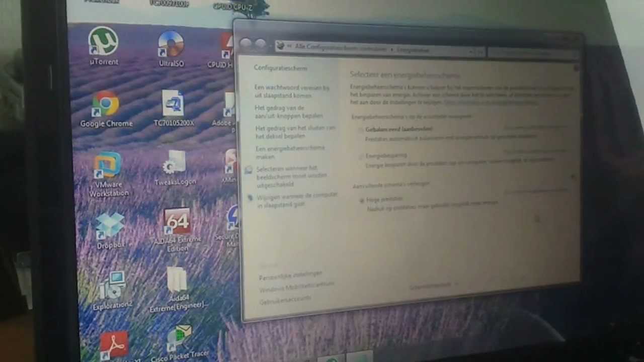Launch Cisco Packet Tracer shortcut
Screen dimensions: 644x362
point(180,343)
